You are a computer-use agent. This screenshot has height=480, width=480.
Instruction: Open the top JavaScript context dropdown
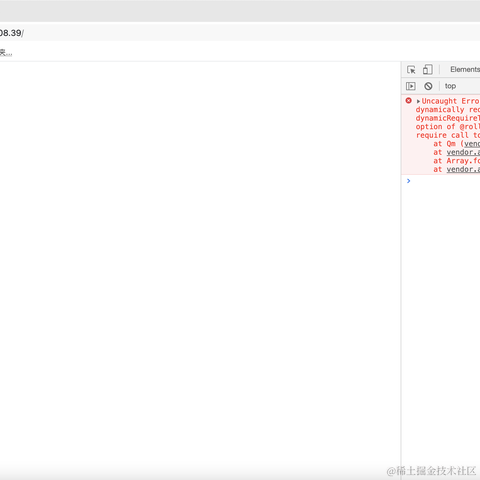coord(450,86)
